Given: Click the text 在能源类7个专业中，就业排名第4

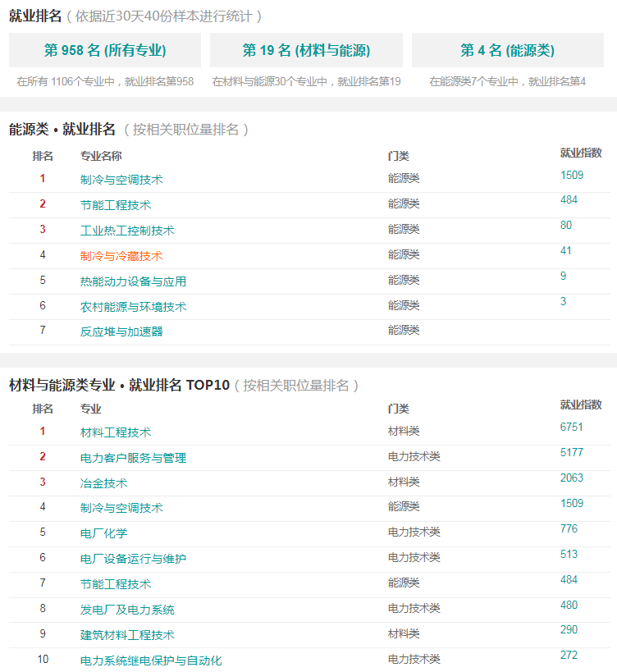Looking at the screenshot, I should click(x=508, y=81).
